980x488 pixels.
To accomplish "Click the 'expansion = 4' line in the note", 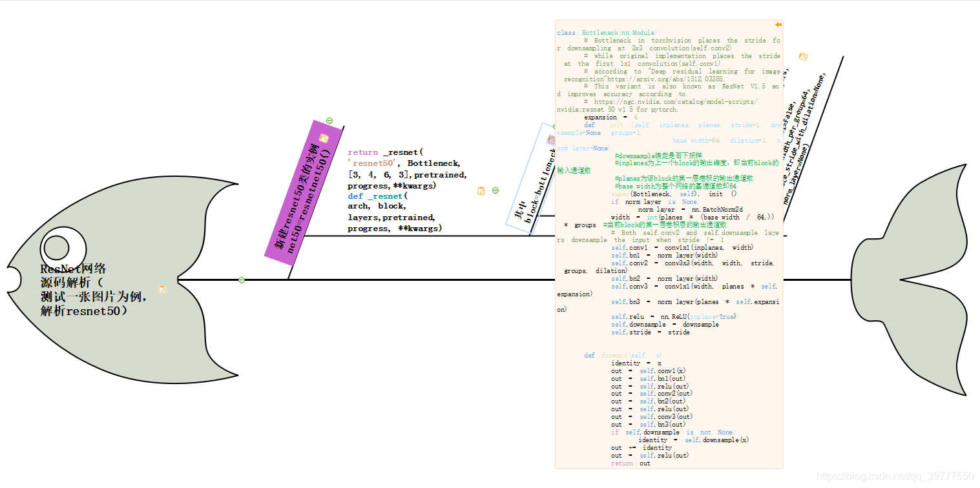I will [x=610, y=117].
